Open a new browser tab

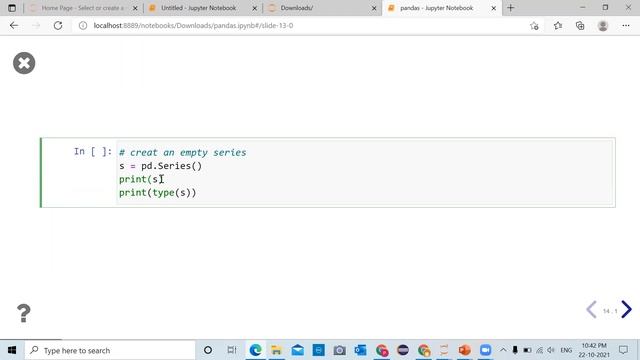511,8
